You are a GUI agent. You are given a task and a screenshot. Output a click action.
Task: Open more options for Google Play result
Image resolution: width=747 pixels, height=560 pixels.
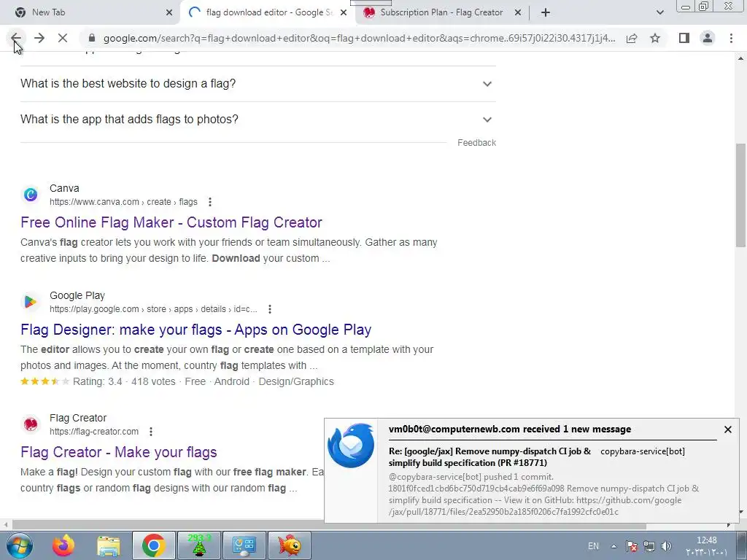270,309
